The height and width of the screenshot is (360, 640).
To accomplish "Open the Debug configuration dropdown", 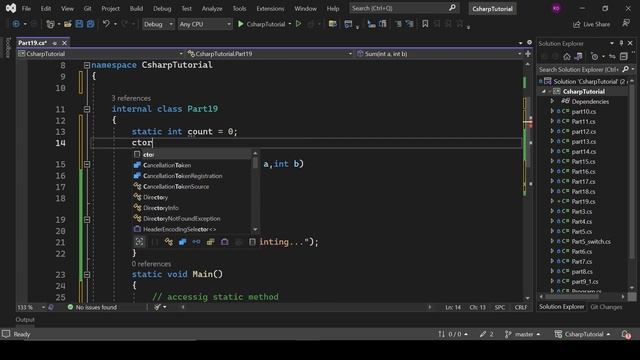I will [x=158, y=24].
